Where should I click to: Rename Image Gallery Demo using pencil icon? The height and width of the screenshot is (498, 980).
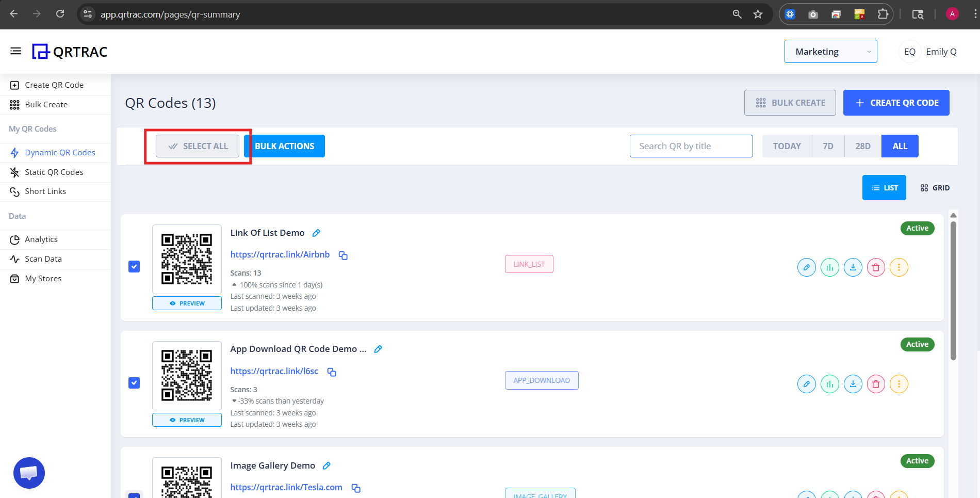click(x=326, y=466)
